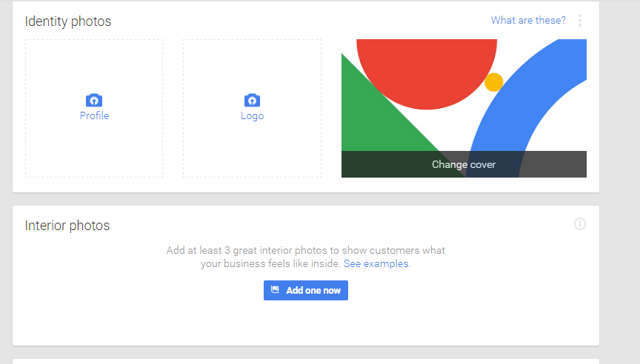Click the Profile photo camera icon
This screenshot has width=640, height=364.
[94, 100]
